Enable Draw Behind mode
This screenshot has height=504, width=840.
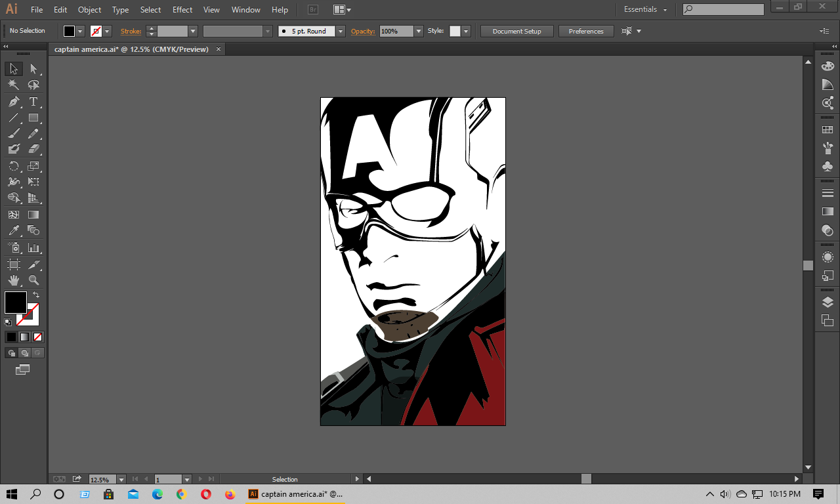pyautogui.click(x=24, y=352)
